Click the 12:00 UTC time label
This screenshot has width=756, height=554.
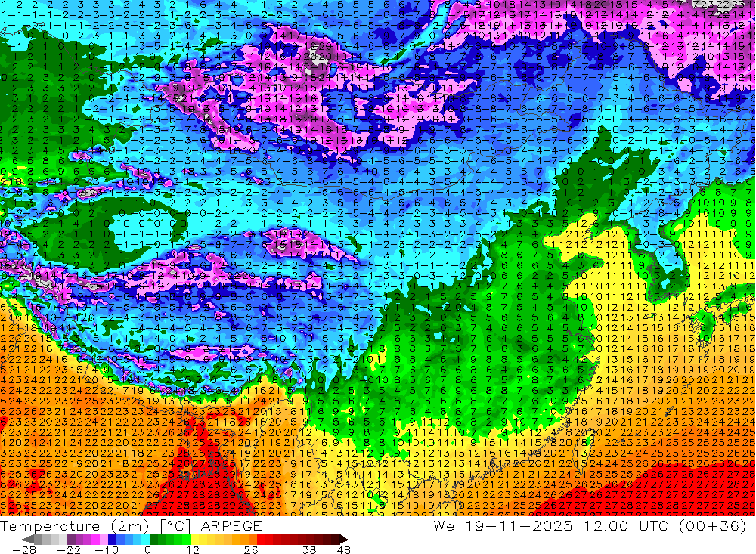tap(627, 525)
